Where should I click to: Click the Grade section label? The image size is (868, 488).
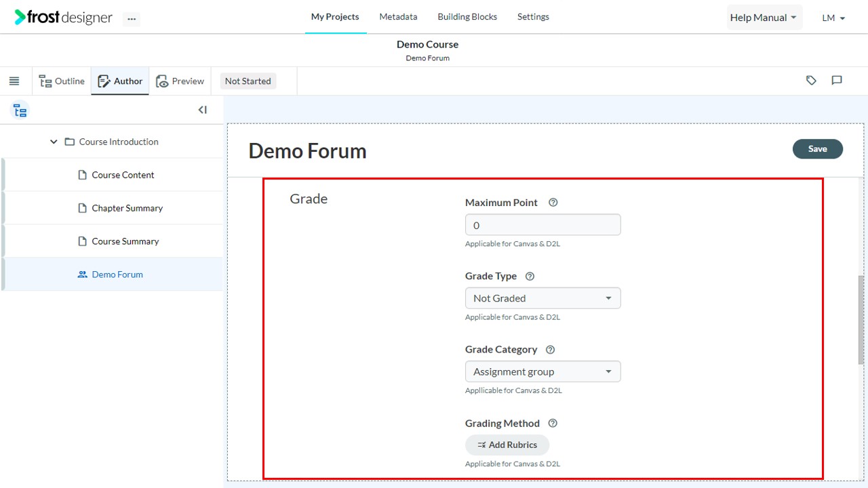(x=309, y=199)
